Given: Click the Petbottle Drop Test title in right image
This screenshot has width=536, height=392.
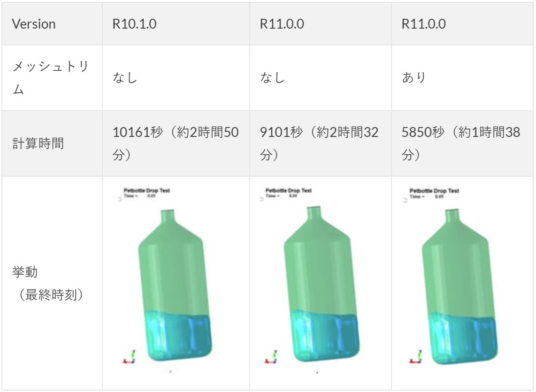Looking at the screenshot, I should tap(434, 190).
